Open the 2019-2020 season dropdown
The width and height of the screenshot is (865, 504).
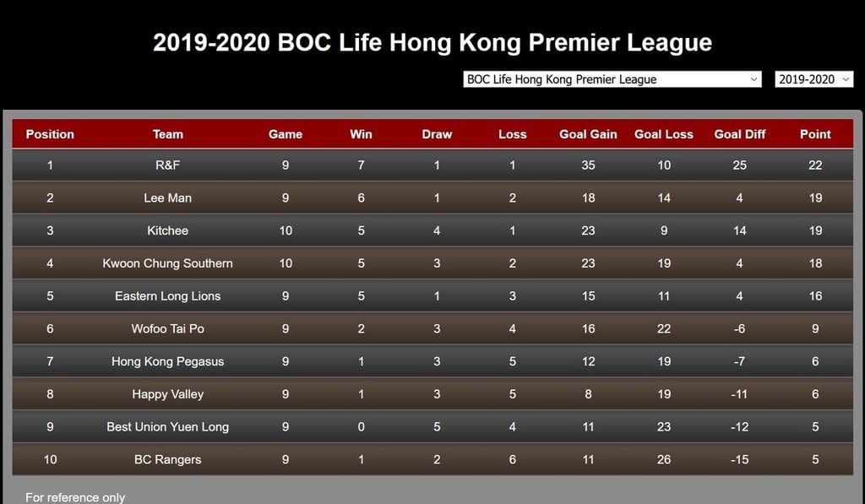(x=813, y=79)
